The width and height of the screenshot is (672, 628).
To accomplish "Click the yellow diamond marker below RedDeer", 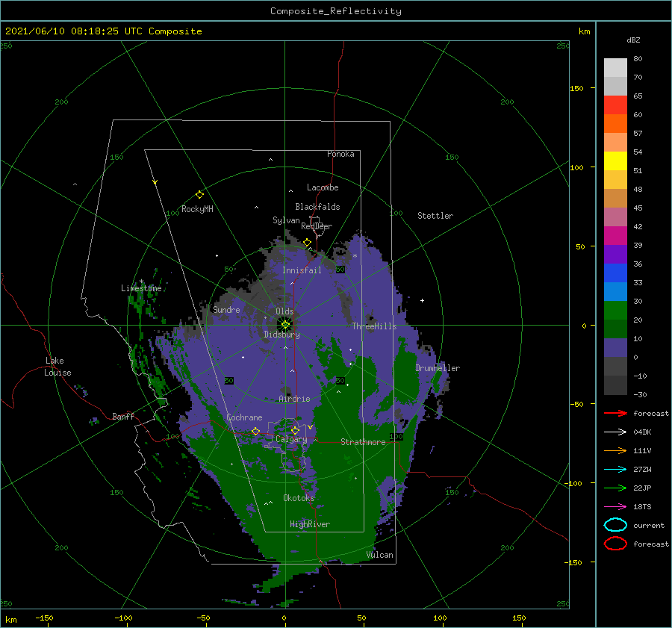I will point(308,243).
